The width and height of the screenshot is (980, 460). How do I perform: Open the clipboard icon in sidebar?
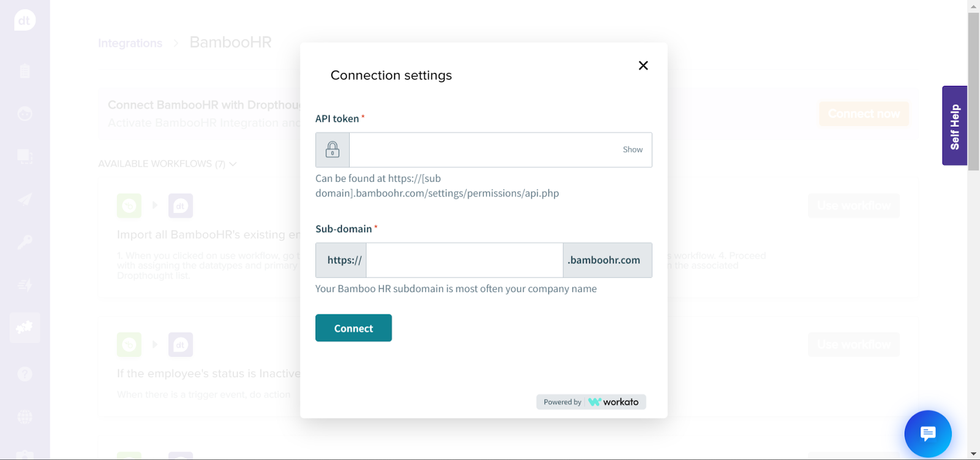(24, 71)
